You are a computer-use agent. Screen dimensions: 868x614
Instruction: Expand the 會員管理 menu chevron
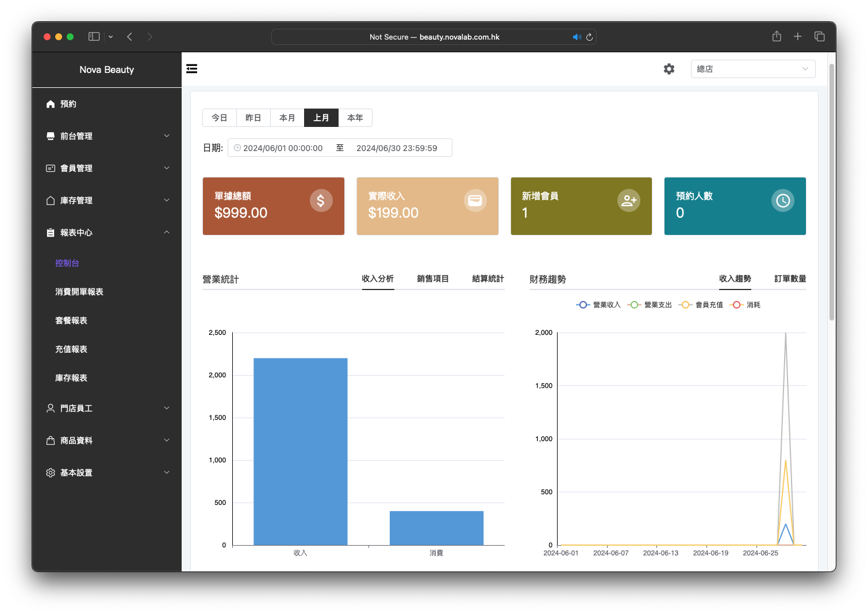pyautogui.click(x=167, y=168)
